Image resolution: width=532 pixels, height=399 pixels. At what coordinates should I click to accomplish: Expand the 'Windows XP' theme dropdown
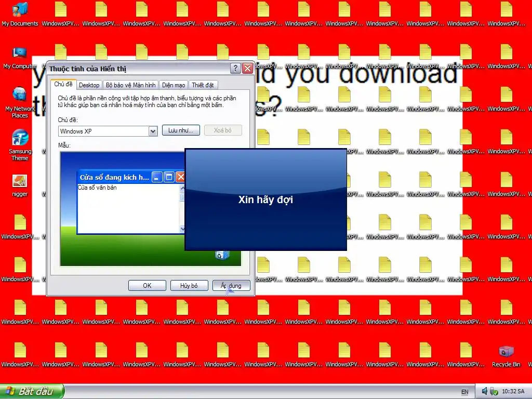click(153, 131)
